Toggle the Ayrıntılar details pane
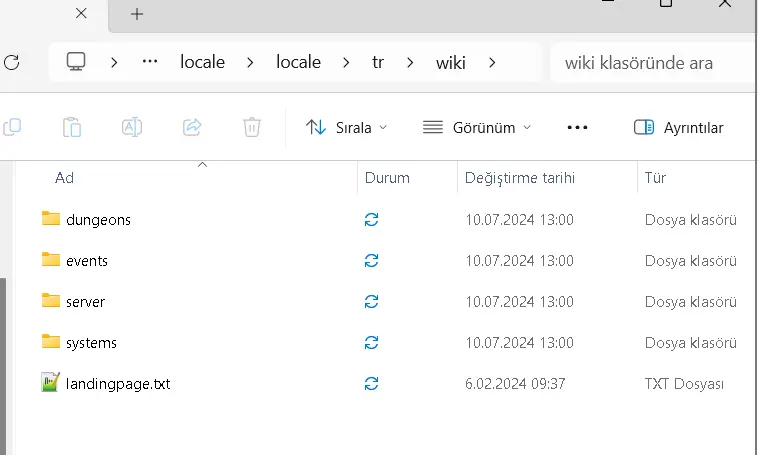Screen dimensions: 758x455 pos(679,127)
